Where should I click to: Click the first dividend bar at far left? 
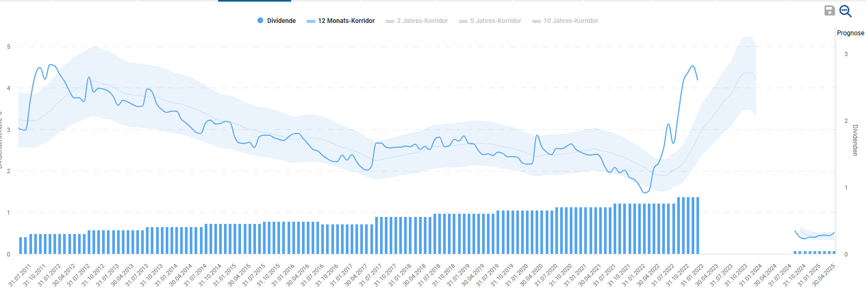21,245
